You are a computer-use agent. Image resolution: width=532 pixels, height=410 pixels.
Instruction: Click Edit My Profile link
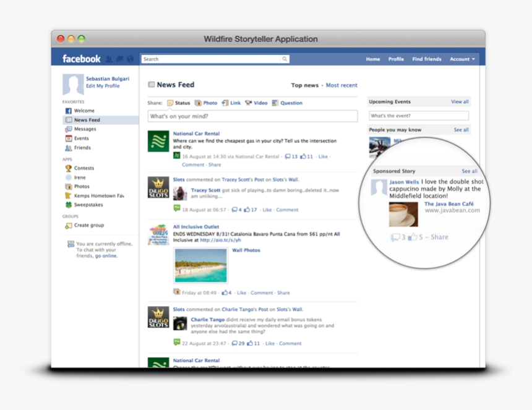(x=103, y=86)
